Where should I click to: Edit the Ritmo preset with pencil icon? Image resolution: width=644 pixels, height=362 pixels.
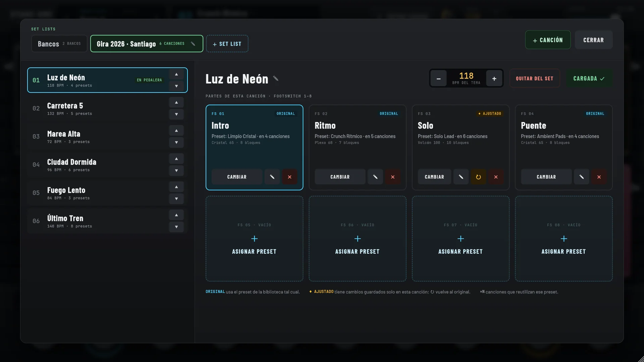(375, 177)
